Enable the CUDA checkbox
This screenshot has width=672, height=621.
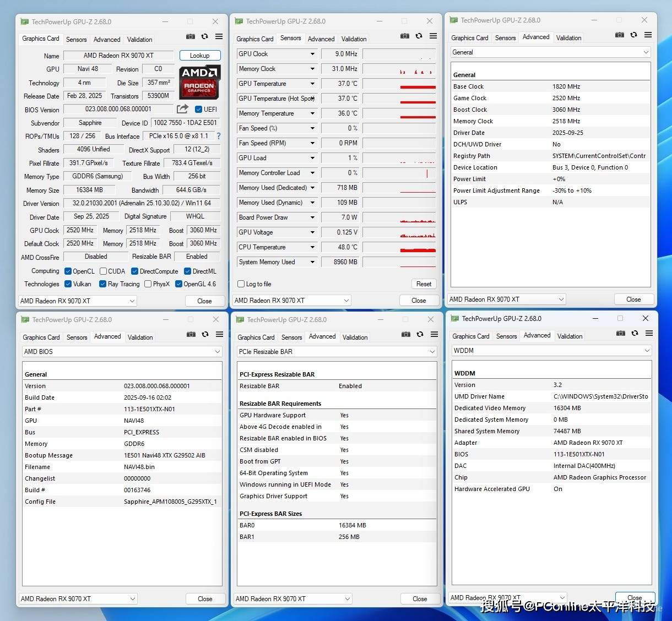click(103, 271)
